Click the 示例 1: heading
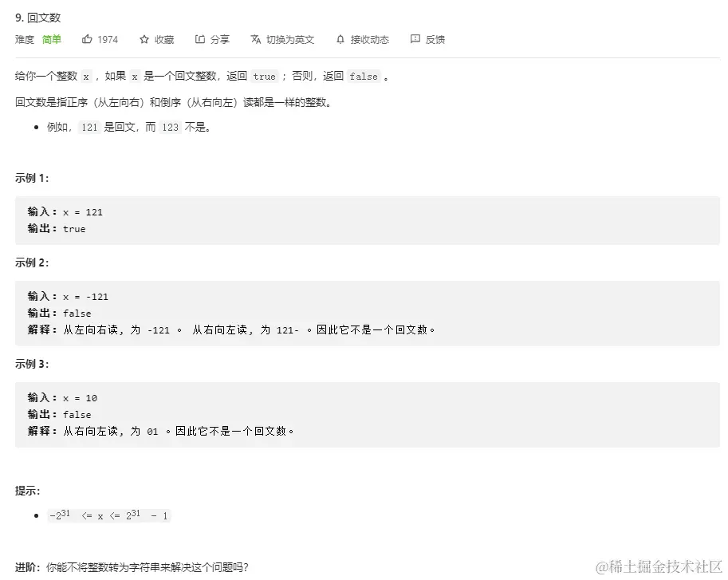Screen dimensions: 728x580 click(x=32, y=179)
